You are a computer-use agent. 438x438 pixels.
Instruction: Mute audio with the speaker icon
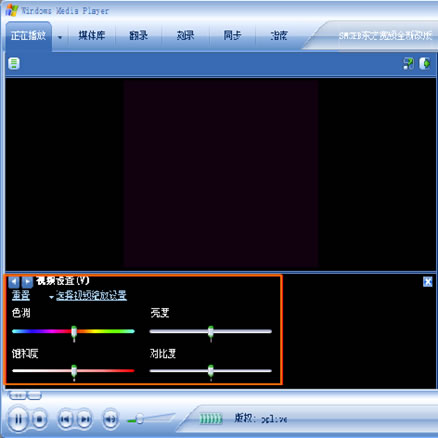110,419
